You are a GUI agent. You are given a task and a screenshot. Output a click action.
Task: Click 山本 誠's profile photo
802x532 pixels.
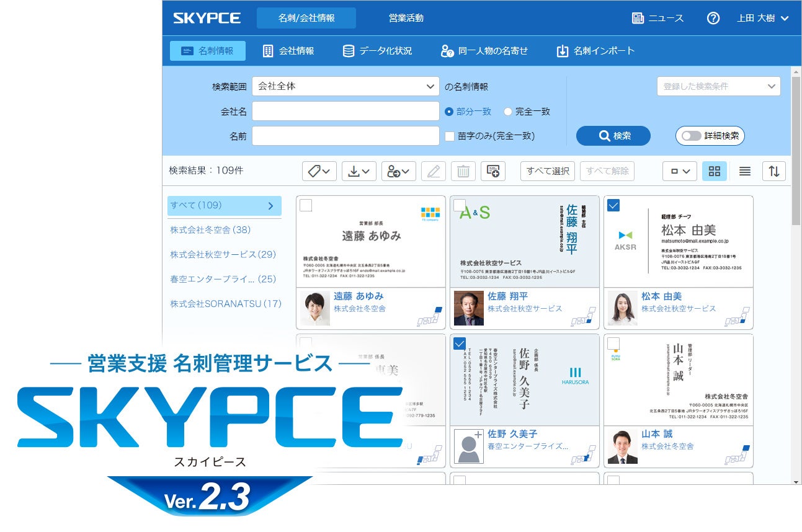(x=623, y=446)
